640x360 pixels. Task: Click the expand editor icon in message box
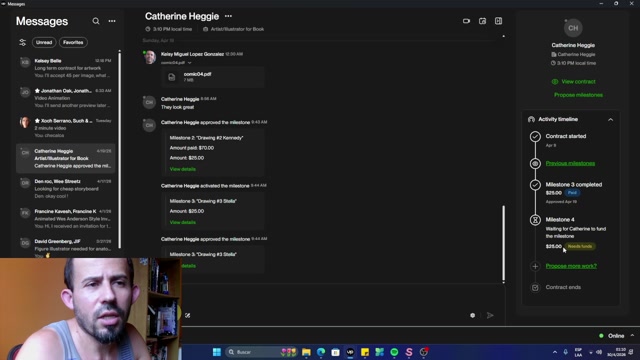pyautogui.click(x=187, y=316)
